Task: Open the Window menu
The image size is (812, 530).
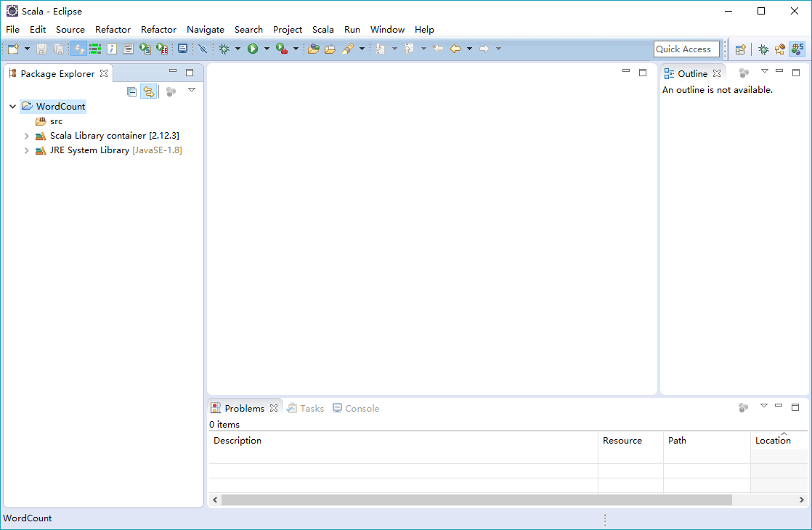Action: pyautogui.click(x=387, y=30)
